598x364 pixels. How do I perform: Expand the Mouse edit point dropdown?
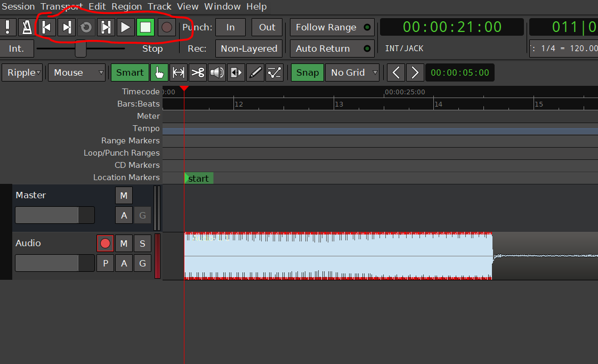pyautogui.click(x=77, y=72)
